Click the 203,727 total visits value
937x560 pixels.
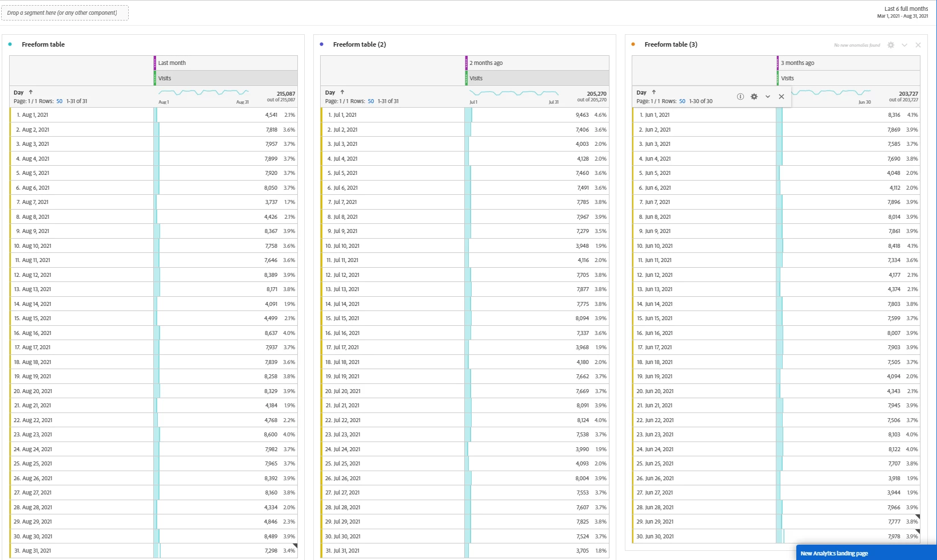pos(909,94)
